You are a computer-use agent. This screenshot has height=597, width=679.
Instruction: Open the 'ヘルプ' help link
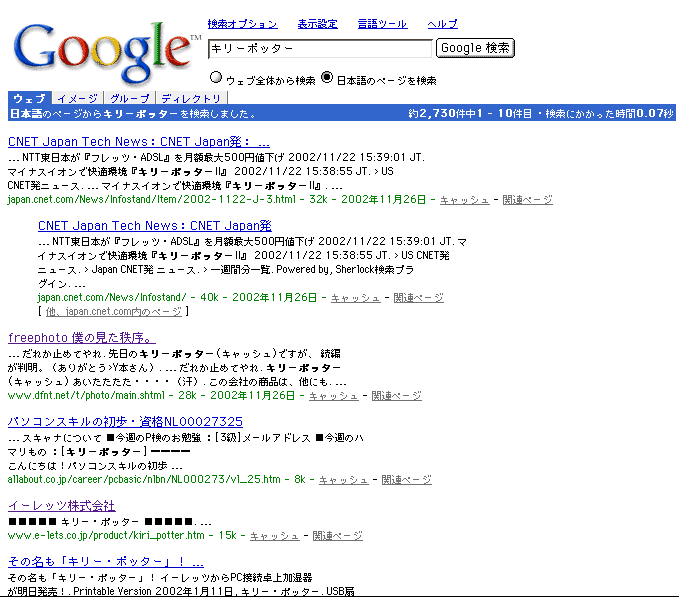pyautogui.click(x=442, y=23)
